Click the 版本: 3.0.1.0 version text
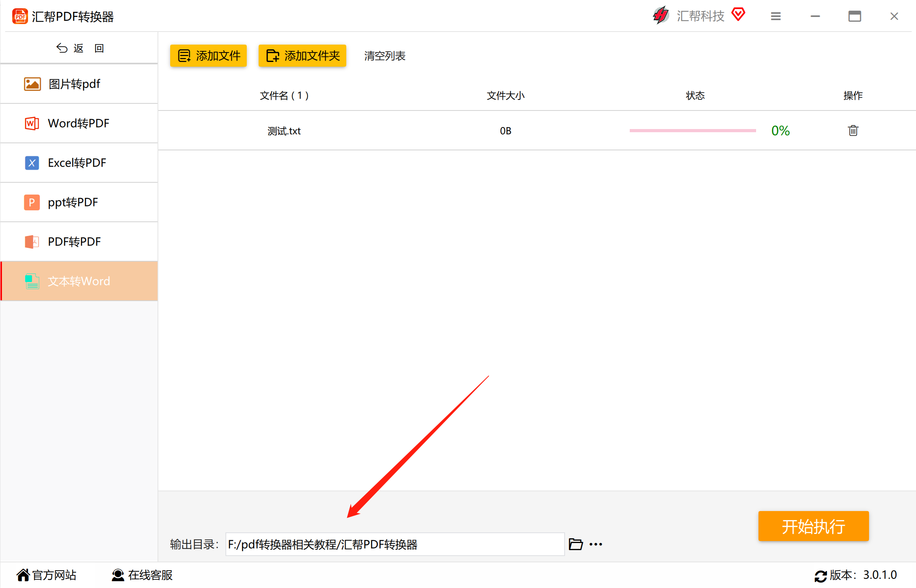Image resolution: width=916 pixels, height=588 pixels. pyautogui.click(x=863, y=575)
